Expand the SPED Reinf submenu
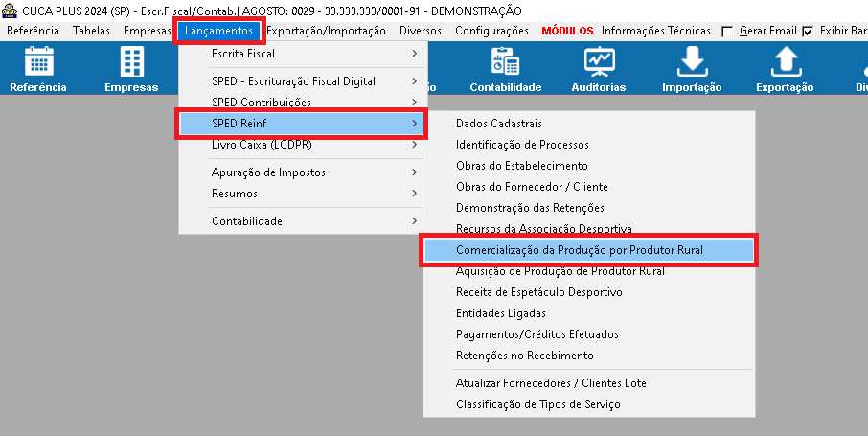The height and width of the screenshot is (436, 868). pos(302,123)
